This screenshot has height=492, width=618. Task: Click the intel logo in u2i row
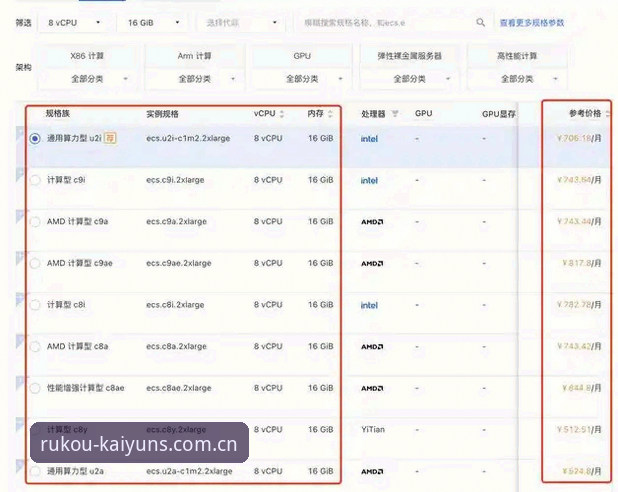point(369,139)
